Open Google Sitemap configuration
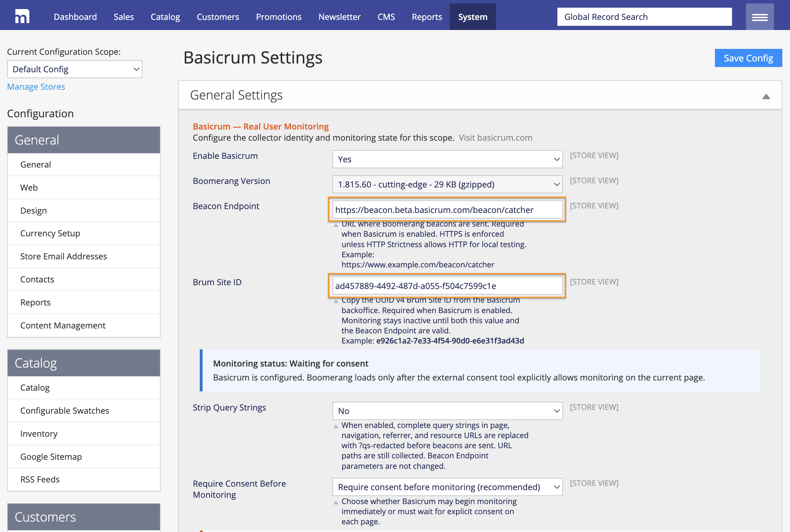790x532 pixels. click(84, 457)
